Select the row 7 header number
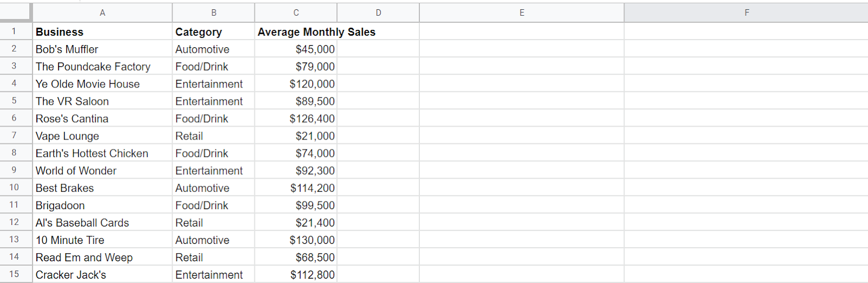Screen dimensions: 868x283 (14, 135)
